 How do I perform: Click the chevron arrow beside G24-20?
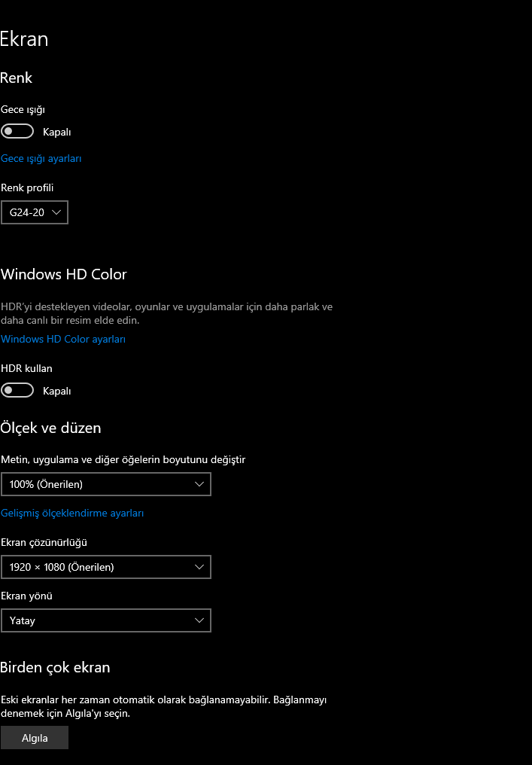56,213
